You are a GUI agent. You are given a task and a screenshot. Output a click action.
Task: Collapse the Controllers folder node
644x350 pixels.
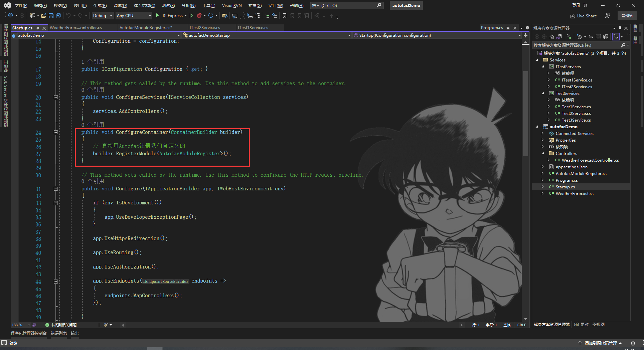click(x=543, y=154)
